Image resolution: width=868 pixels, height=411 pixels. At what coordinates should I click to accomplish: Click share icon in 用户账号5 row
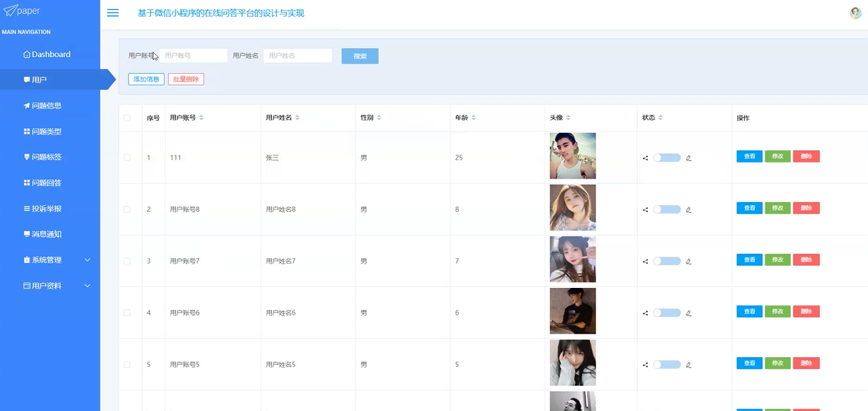pos(645,365)
